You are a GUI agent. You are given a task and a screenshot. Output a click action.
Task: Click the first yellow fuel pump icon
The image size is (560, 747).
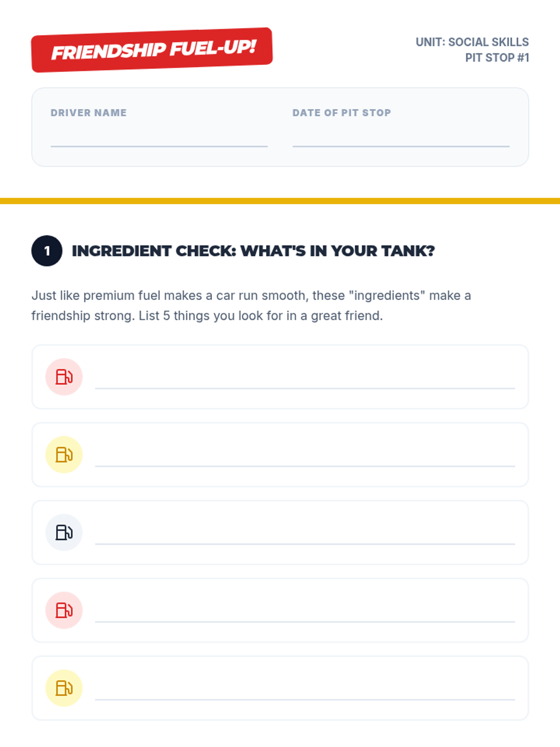pos(64,455)
